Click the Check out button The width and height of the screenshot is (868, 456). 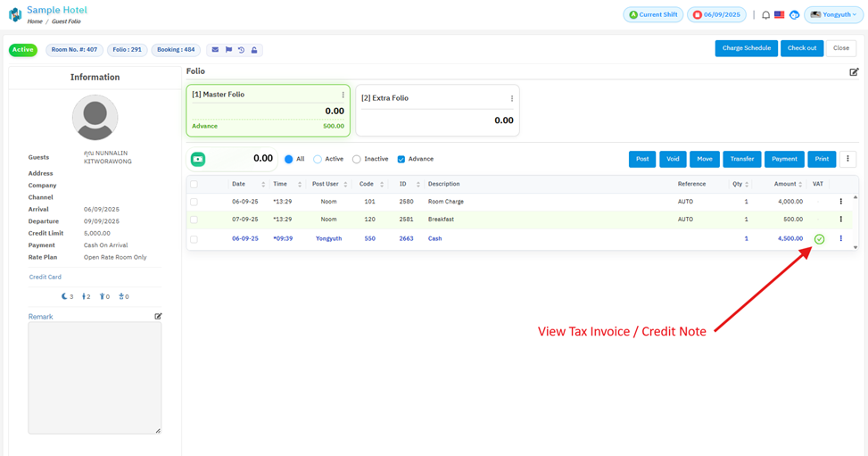pos(801,48)
